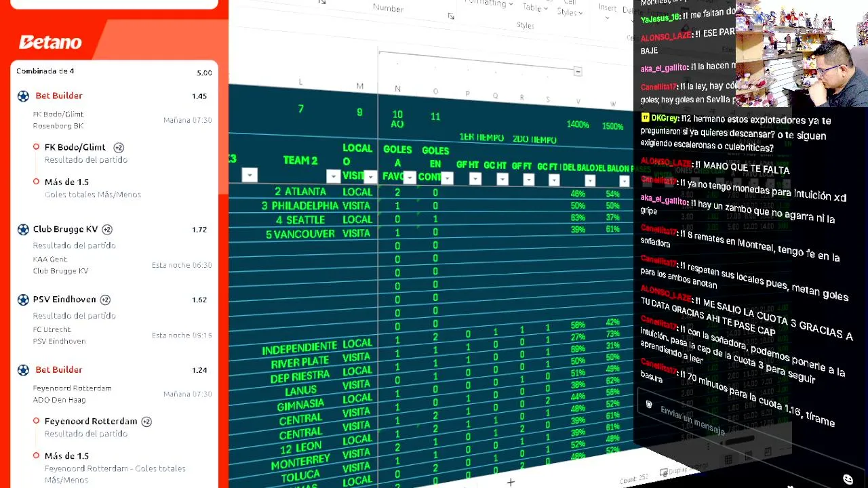Click the soccer ball beside the 1.45 Bet Builder
Viewport: 868px width, 488px height.
coord(23,96)
